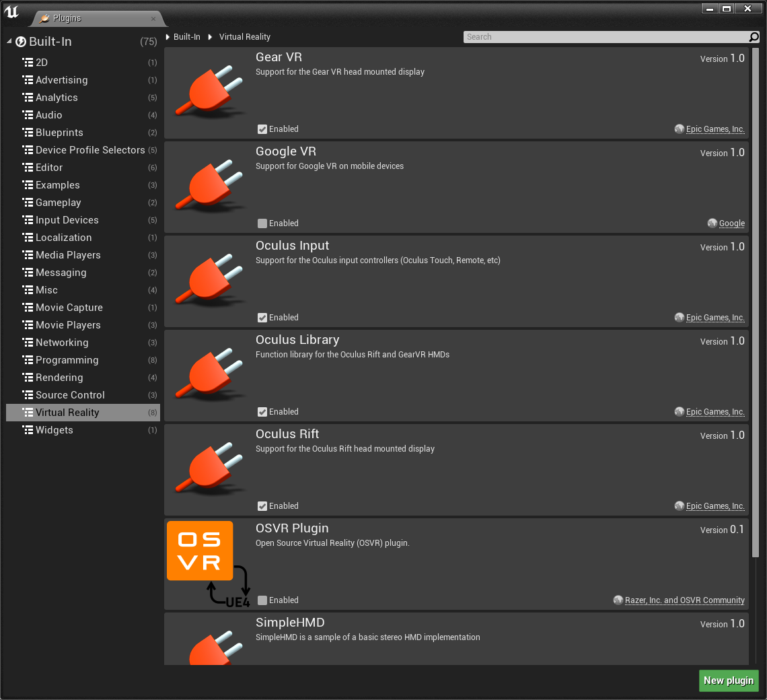This screenshot has width=767, height=700.
Task: Click Built-In in the breadcrumb path
Action: click(x=187, y=37)
